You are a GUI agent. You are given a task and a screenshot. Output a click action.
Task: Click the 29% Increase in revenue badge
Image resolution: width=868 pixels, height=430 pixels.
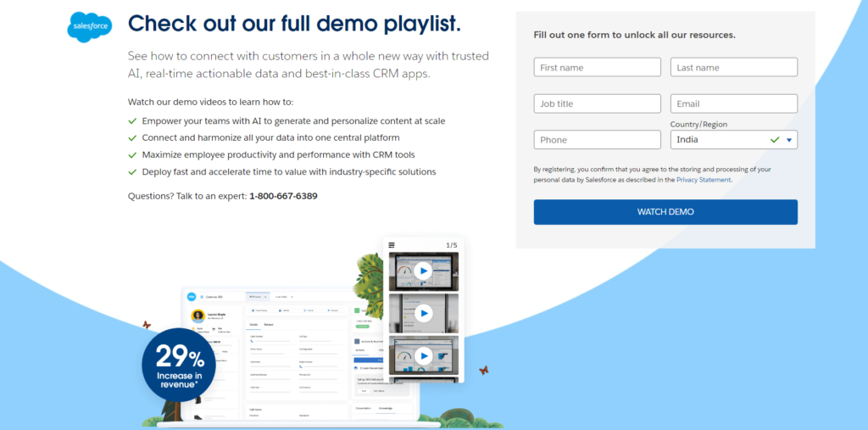click(179, 365)
